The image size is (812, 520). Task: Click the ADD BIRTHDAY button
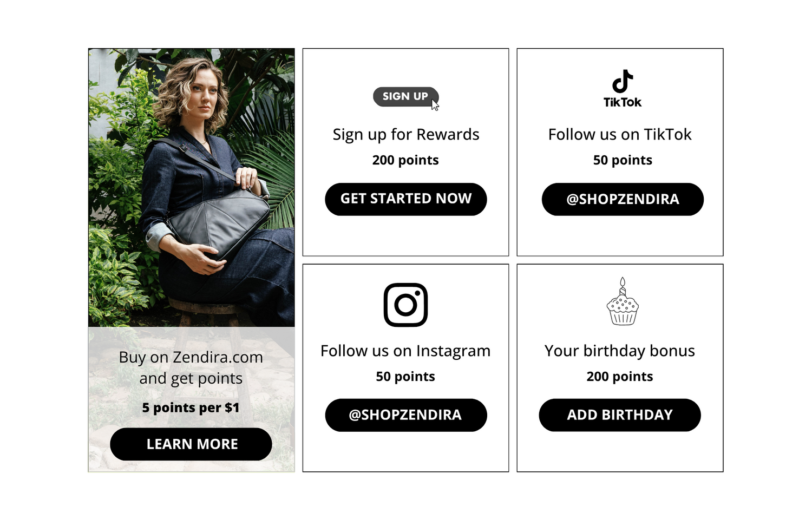click(x=620, y=415)
